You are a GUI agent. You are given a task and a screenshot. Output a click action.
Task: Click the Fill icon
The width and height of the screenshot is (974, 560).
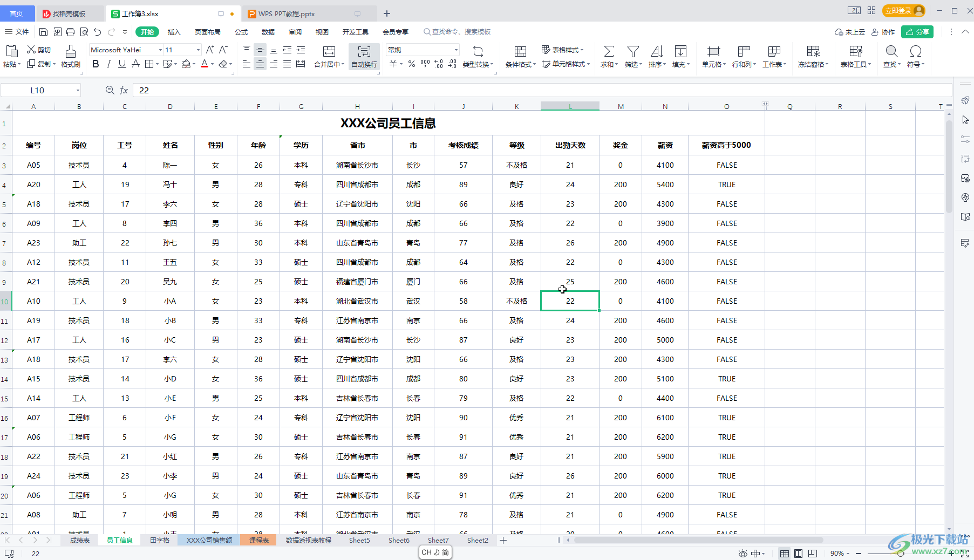(681, 51)
